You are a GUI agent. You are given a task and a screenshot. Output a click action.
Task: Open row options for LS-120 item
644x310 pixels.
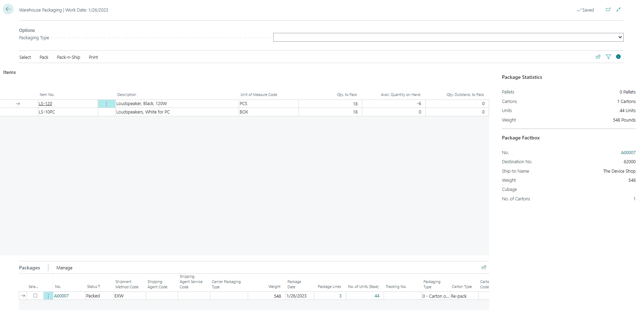tap(107, 104)
